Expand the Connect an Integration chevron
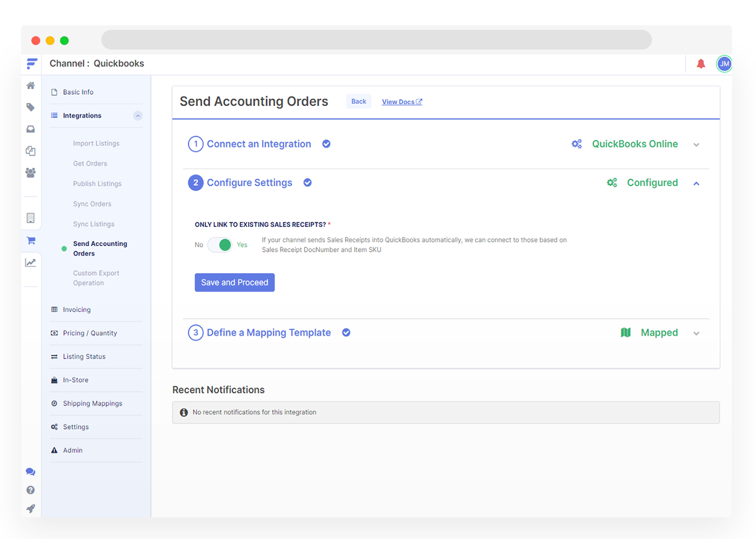This screenshot has height=539, width=756. pyautogui.click(x=696, y=145)
